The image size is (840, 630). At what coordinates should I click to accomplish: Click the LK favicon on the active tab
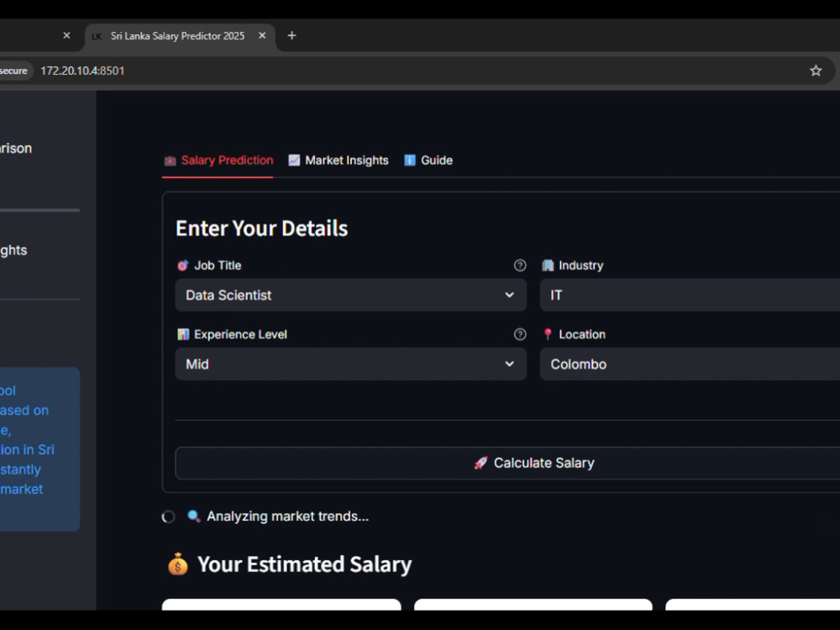click(x=97, y=36)
